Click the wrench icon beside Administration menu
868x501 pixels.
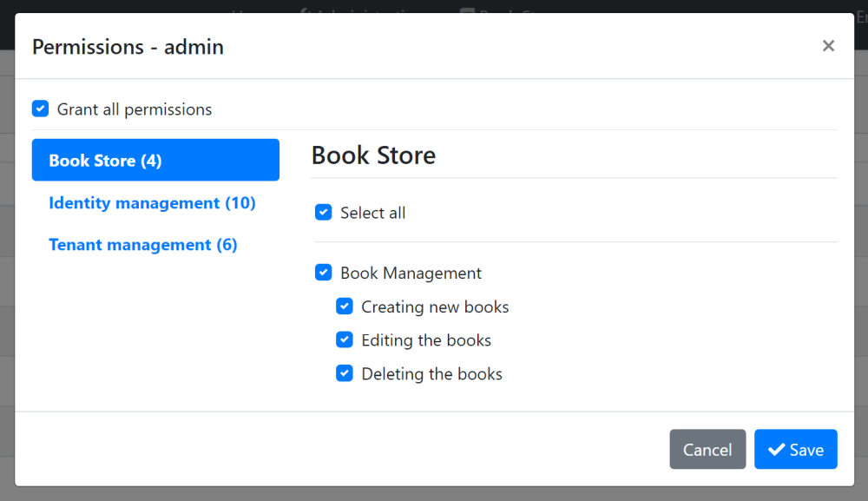[304, 10]
